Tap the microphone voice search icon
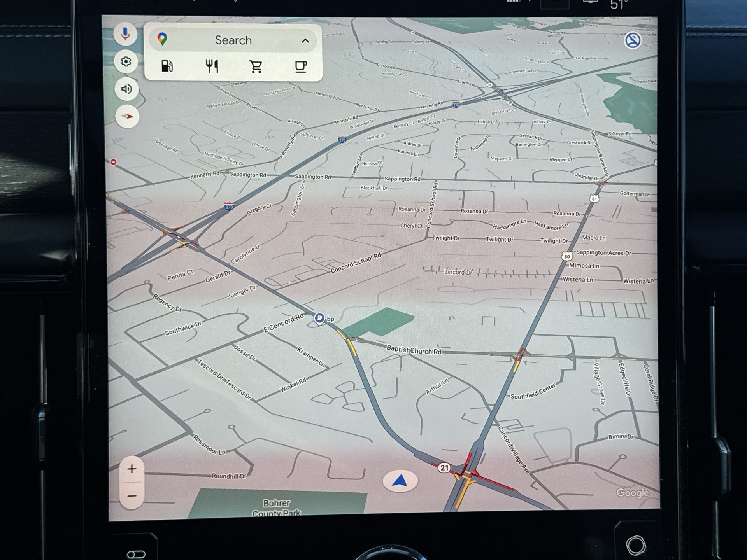This screenshot has width=747, height=560. pyautogui.click(x=125, y=34)
